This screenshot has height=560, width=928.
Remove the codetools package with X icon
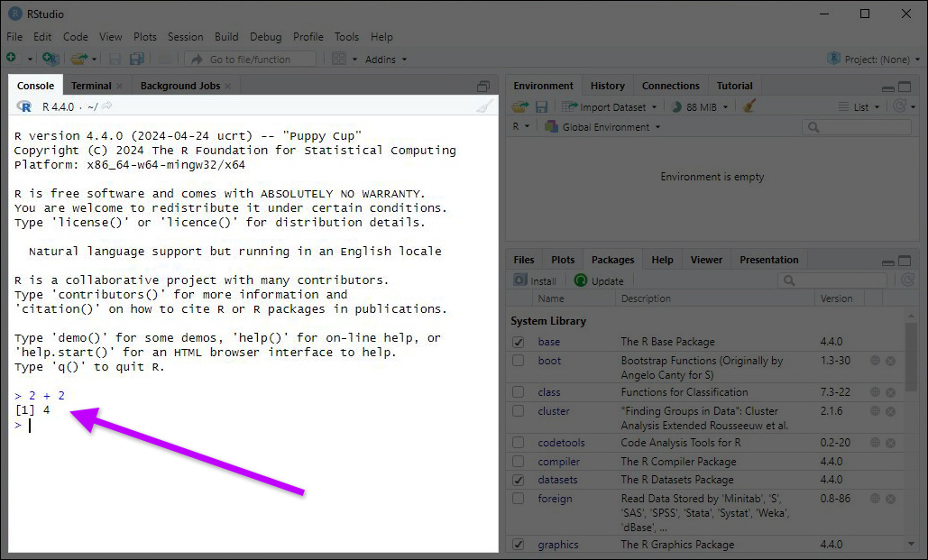891,443
